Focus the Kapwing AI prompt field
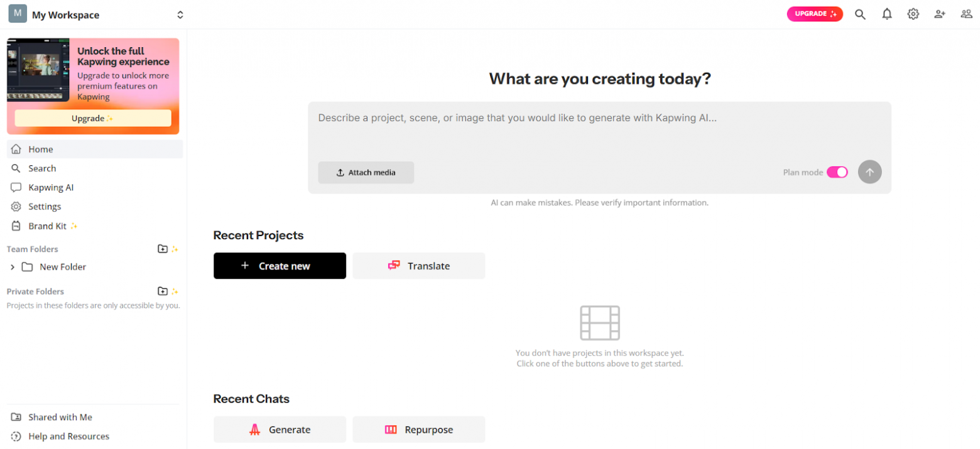Viewport: 980px width, 449px height. click(x=599, y=132)
